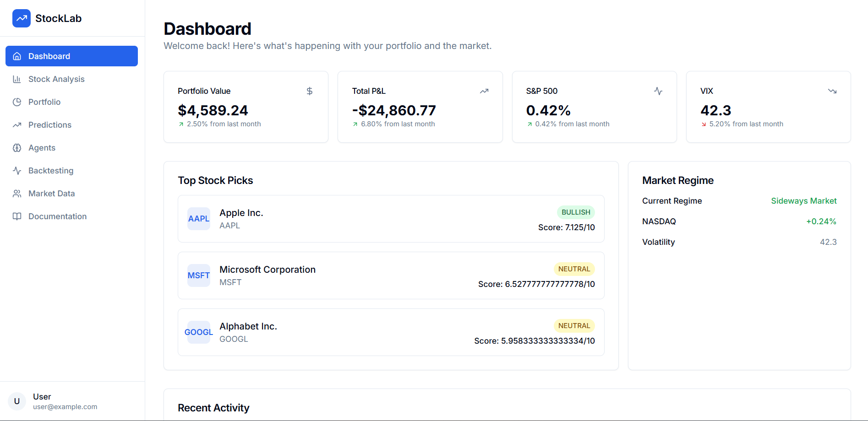Click the Market Data users icon
This screenshot has height=421, width=868.
[x=17, y=194]
